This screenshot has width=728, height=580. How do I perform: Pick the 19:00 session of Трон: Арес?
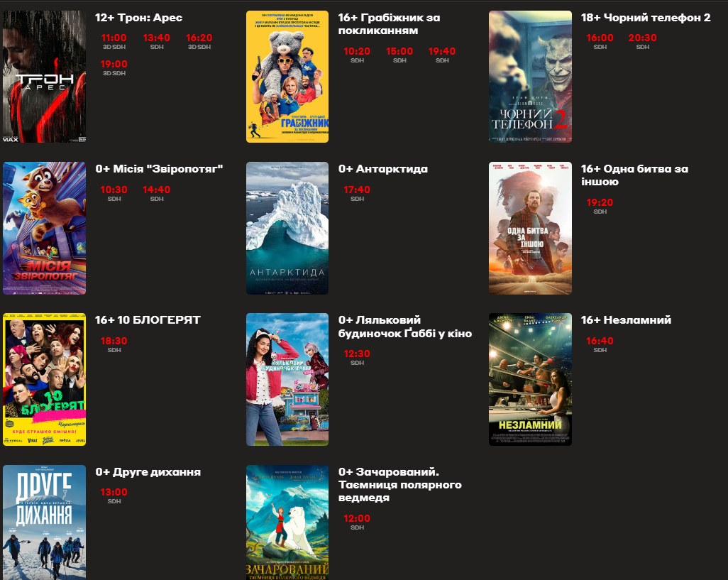point(114,65)
